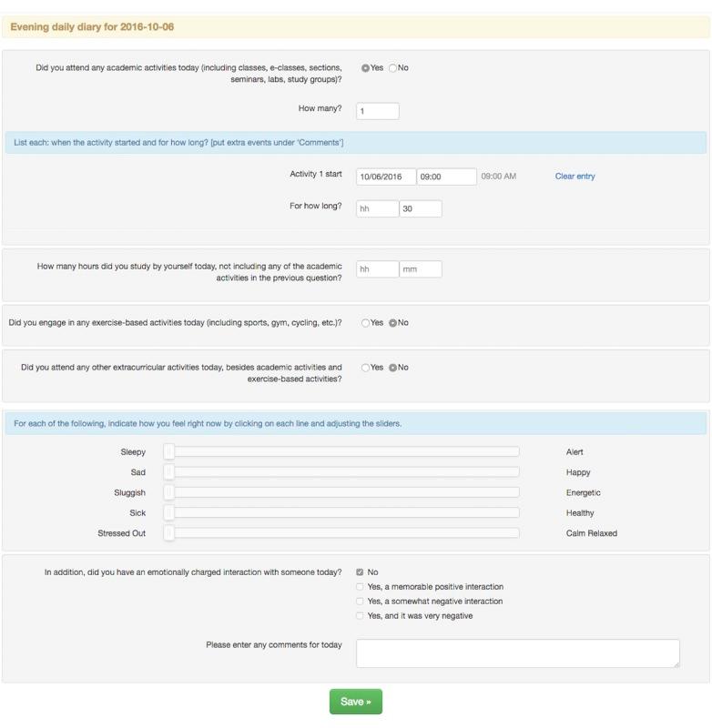Viewport: 712px width, 728px height.
Task: Uncheck the 'No' emotionally charged interaction box
Action: click(x=361, y=572)
